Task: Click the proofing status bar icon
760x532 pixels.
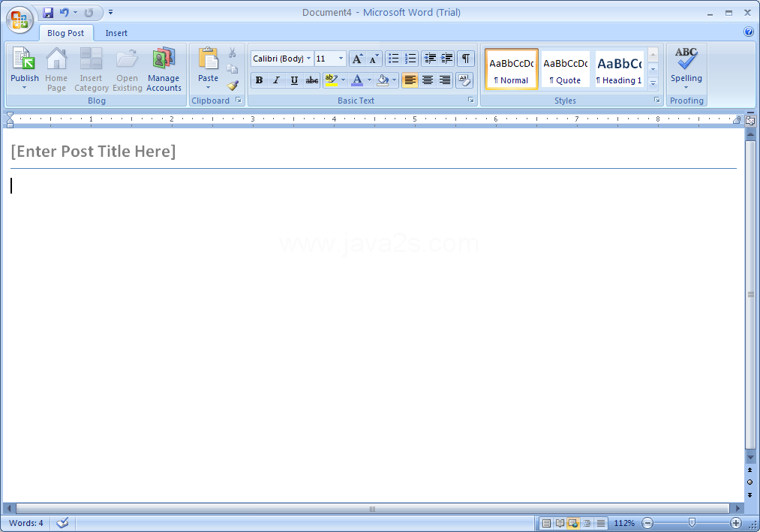Action: (x=62, y=523)
